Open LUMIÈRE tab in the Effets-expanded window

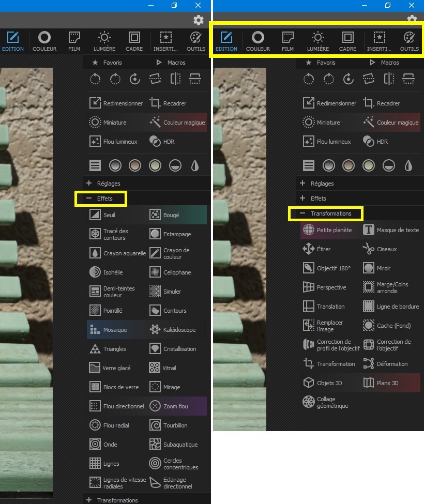(x=104, y=41)
